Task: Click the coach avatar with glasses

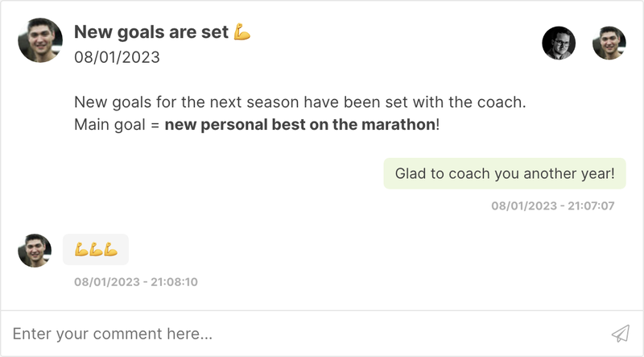Action: point(559,43)
